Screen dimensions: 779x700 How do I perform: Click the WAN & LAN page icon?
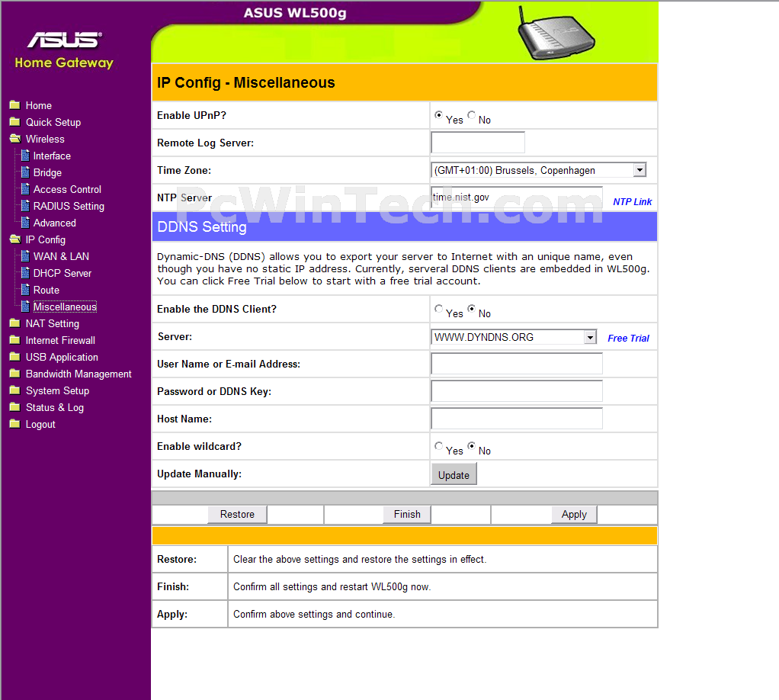click(25, 256)
